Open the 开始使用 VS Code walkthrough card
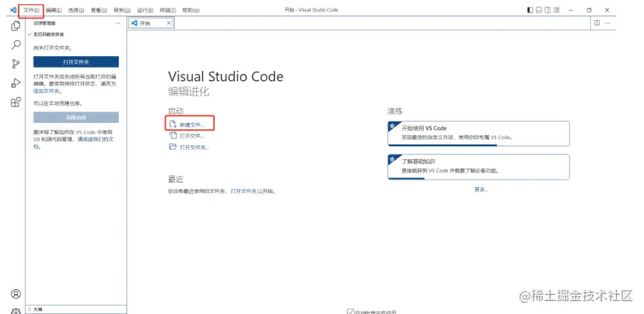 (x=478, y=134)
